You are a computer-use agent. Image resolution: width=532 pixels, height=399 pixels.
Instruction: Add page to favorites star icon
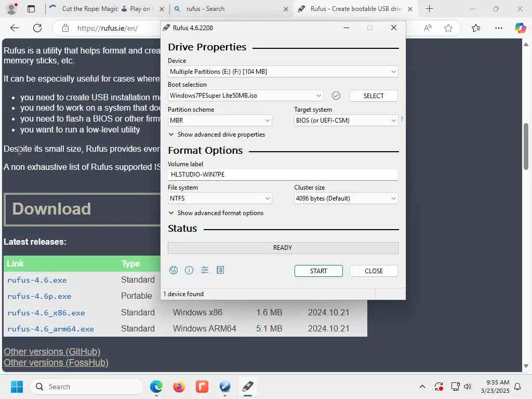448,28
